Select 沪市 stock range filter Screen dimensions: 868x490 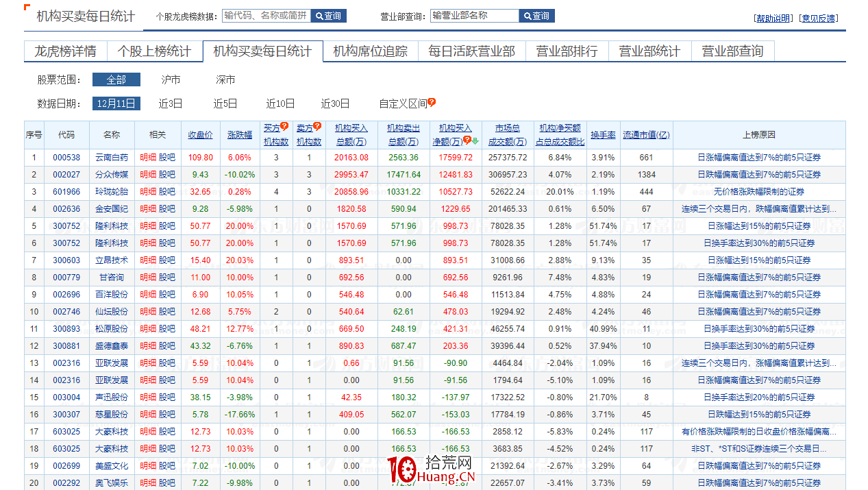tap(171, 80)
